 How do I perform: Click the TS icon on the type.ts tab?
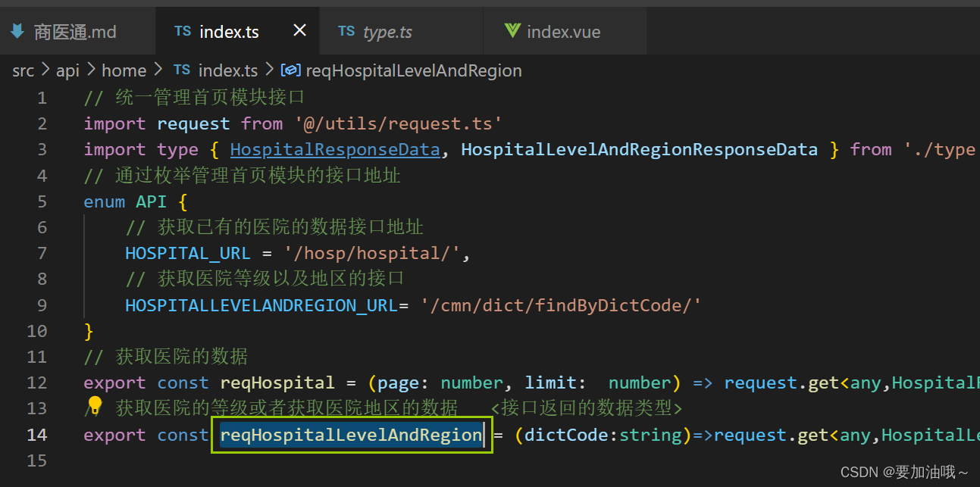(x=346, y=31)
